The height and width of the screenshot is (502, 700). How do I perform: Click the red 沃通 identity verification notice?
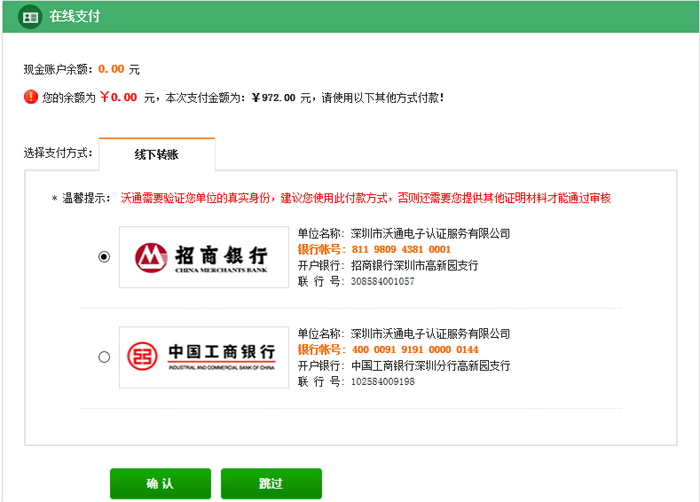tap(365, 198)
